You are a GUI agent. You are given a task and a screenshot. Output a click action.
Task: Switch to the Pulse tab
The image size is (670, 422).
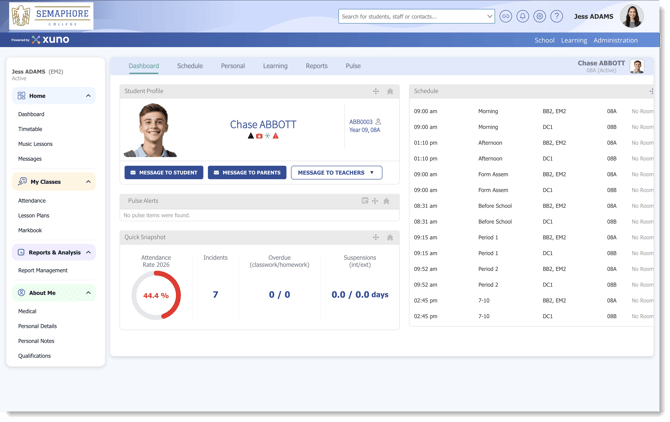pyautogui.click(x=353, y=66)
